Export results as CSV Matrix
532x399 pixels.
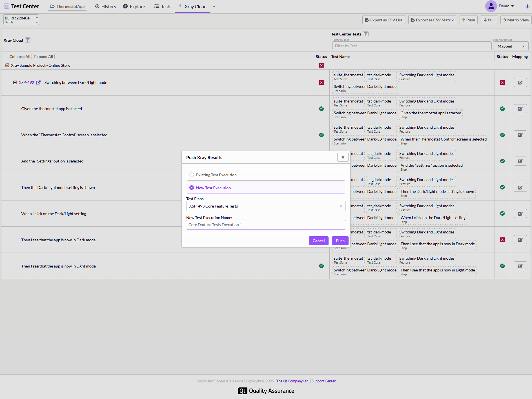[432, 20]
